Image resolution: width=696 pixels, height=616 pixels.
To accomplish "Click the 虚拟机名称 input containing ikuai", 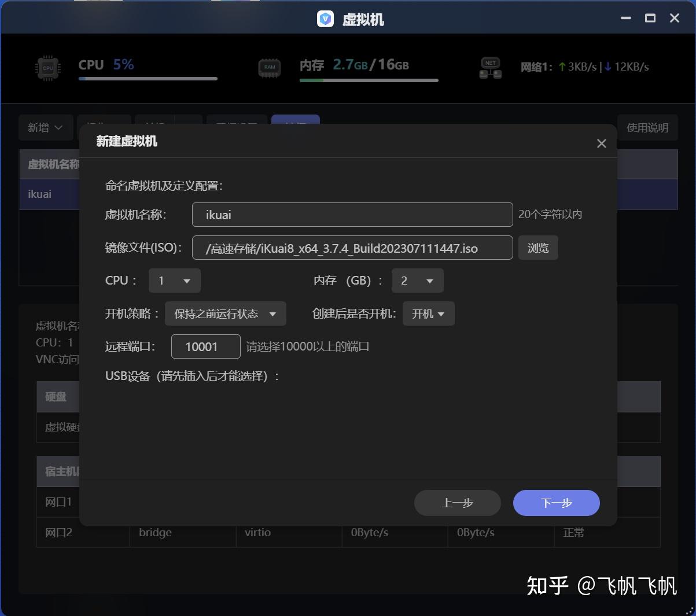I will (x=352, y=214).
